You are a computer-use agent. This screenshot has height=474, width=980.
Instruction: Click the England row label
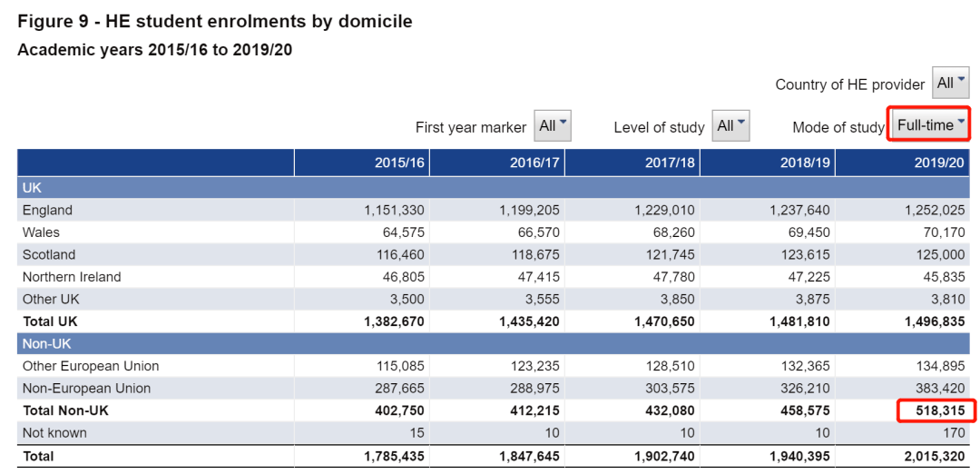[x=47, y=210]
